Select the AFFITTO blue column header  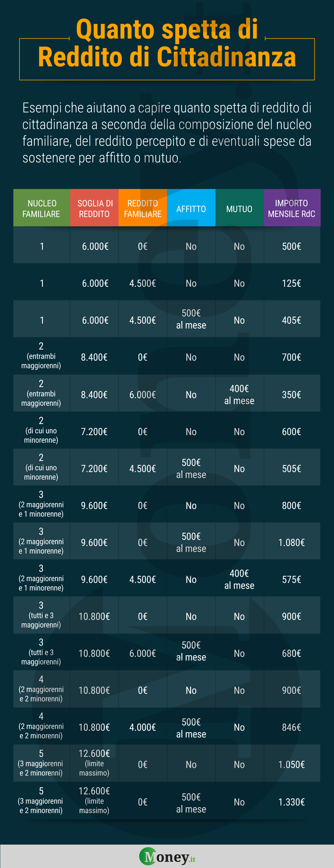191,208
